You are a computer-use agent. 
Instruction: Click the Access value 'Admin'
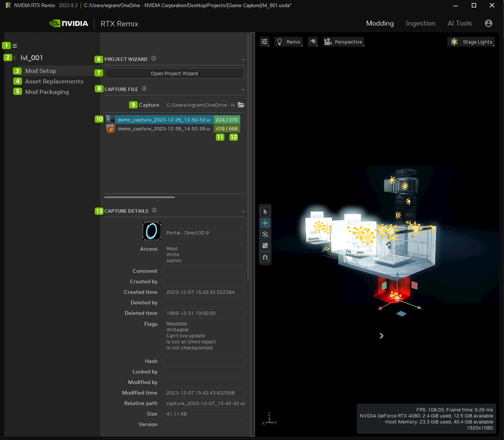click(x=174, y=261)
